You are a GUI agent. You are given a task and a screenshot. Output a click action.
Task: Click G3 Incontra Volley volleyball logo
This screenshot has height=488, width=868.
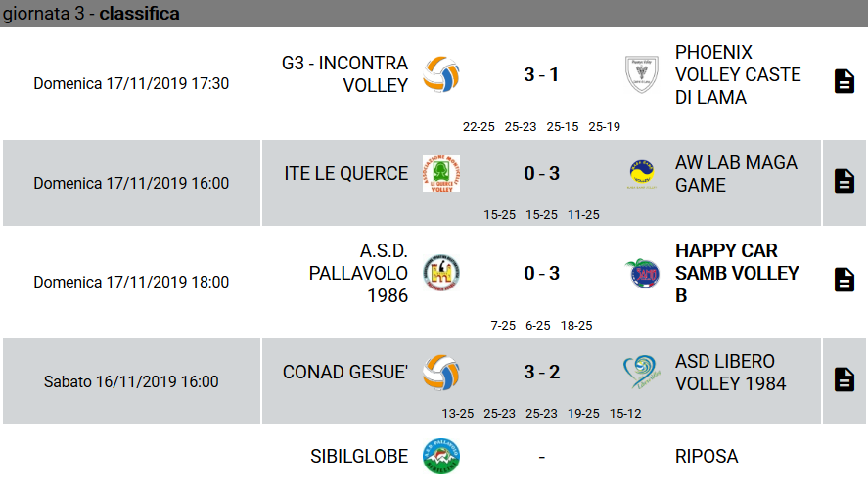coord(441,74)
